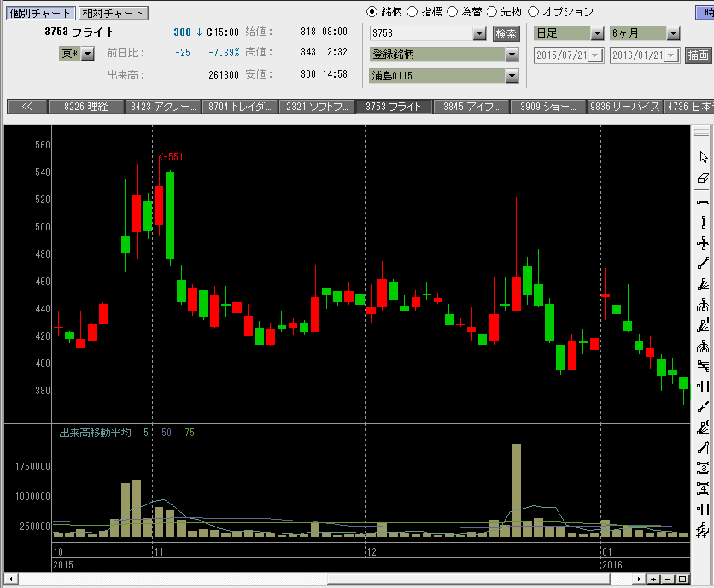Click the toolbar grip handle above pointer tool
The width and height of the screenshot is (714, 588).
tap(702, 132)
